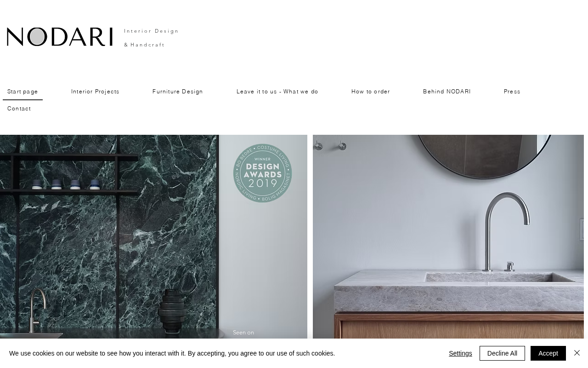
Task: Open the Press page
Action: (x=512, y=92)
